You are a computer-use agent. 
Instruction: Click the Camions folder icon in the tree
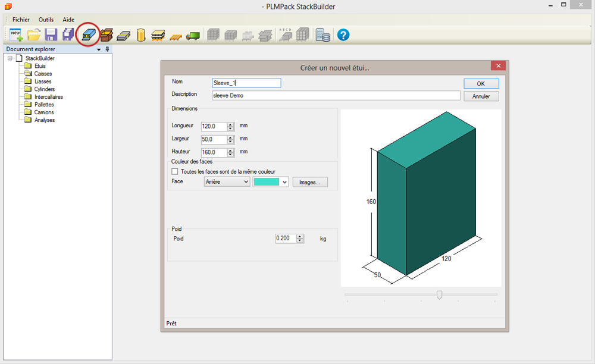[x=28, y=112]
